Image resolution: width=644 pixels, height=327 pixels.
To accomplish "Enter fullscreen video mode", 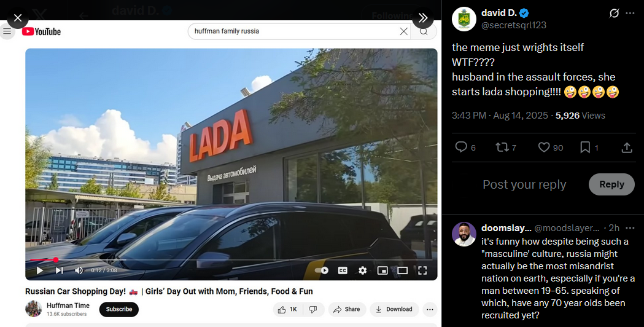I will [x=422, y=270].
